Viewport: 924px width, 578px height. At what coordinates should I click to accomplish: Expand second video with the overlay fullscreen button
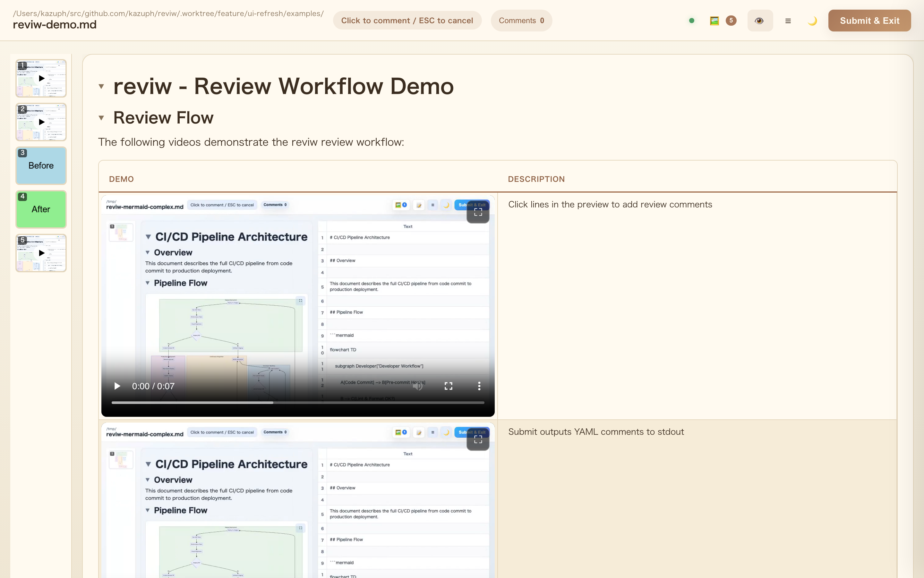tap(478, 439)
